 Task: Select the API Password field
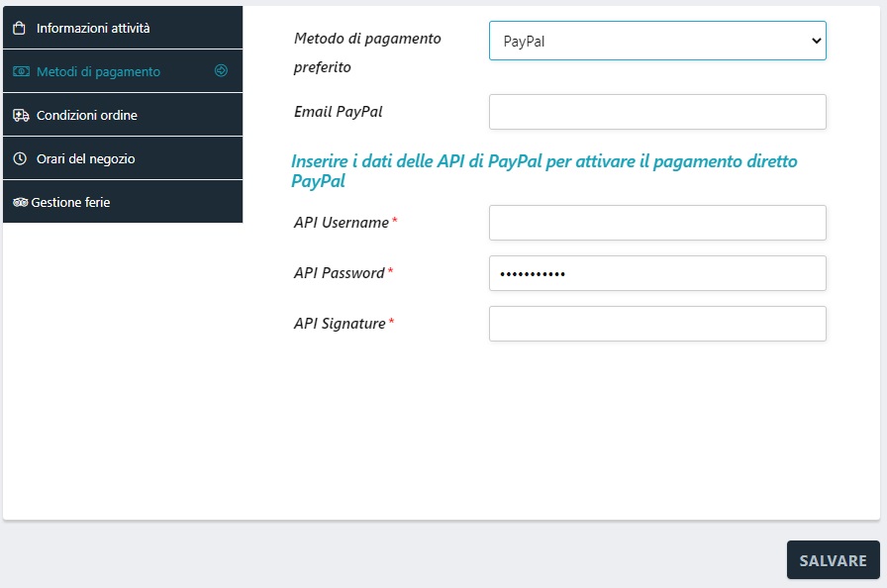tap(657, 273)
